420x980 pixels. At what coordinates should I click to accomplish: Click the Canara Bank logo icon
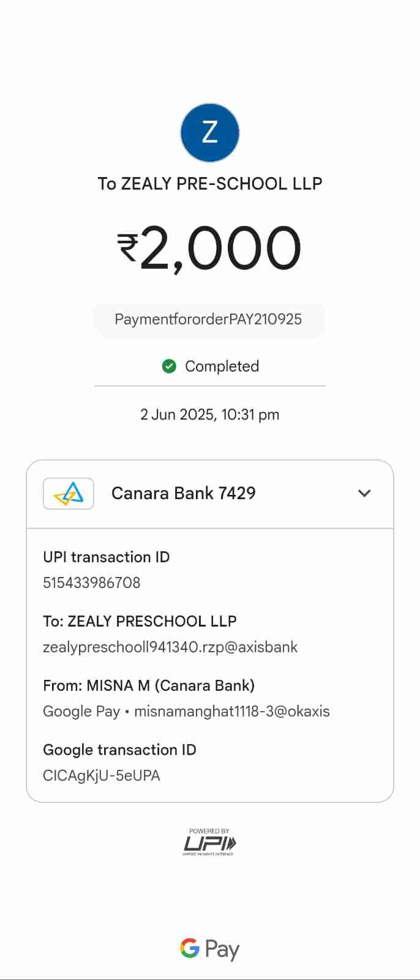point(69,494)
